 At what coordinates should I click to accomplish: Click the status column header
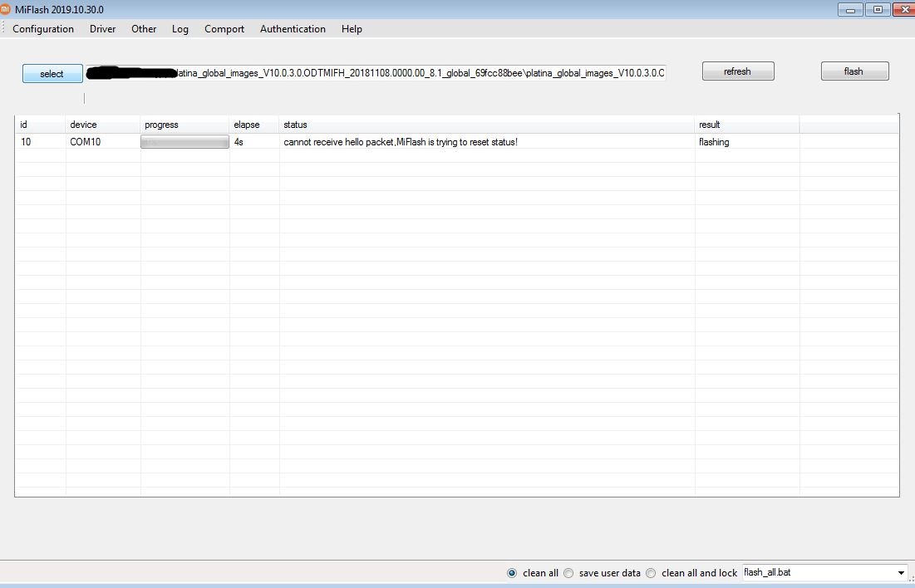pyautogui.click(x=295, y=125)
